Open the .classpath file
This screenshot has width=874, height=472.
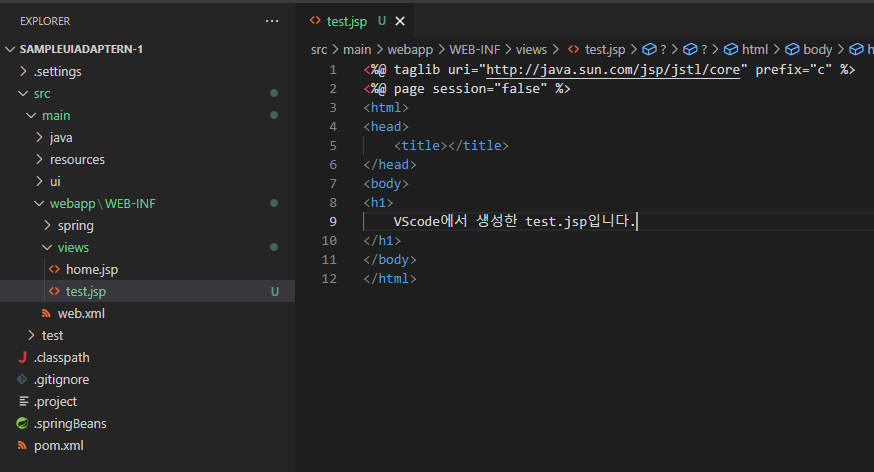pos(147,357)
